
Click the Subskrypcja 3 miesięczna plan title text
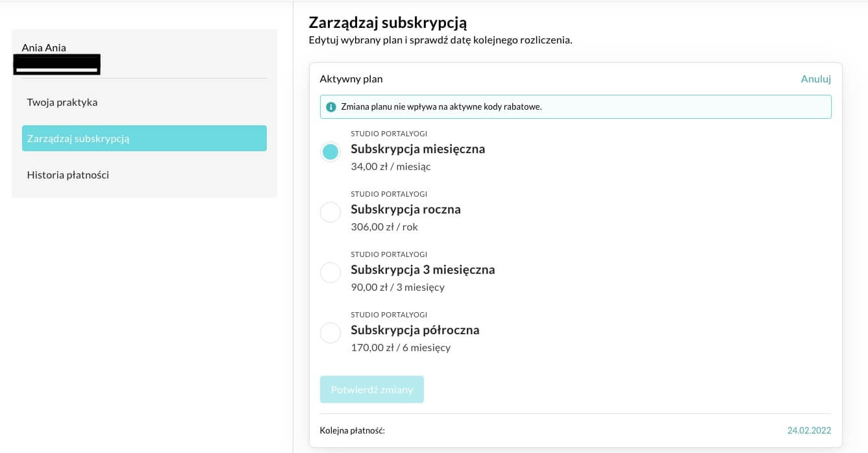pos(423,270)
